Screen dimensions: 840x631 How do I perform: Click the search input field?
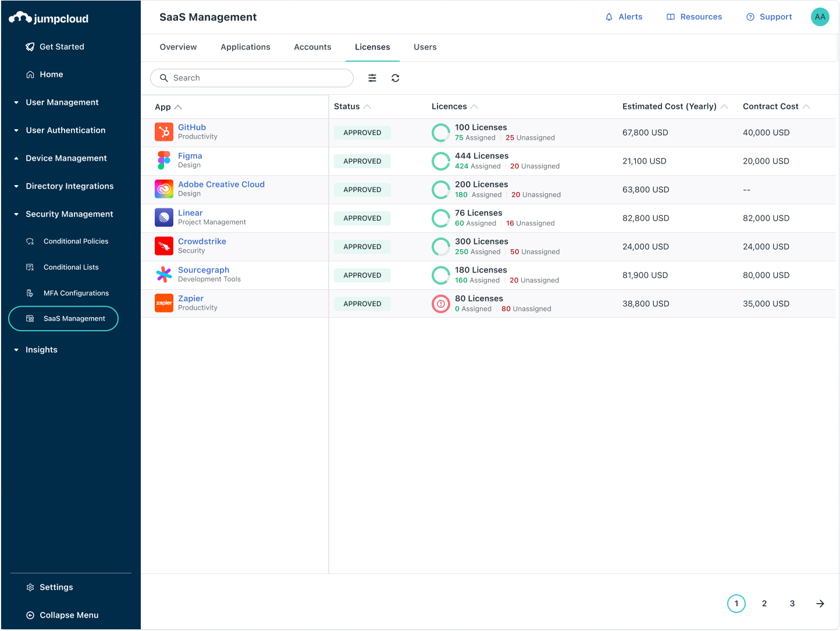click(251, 77)
